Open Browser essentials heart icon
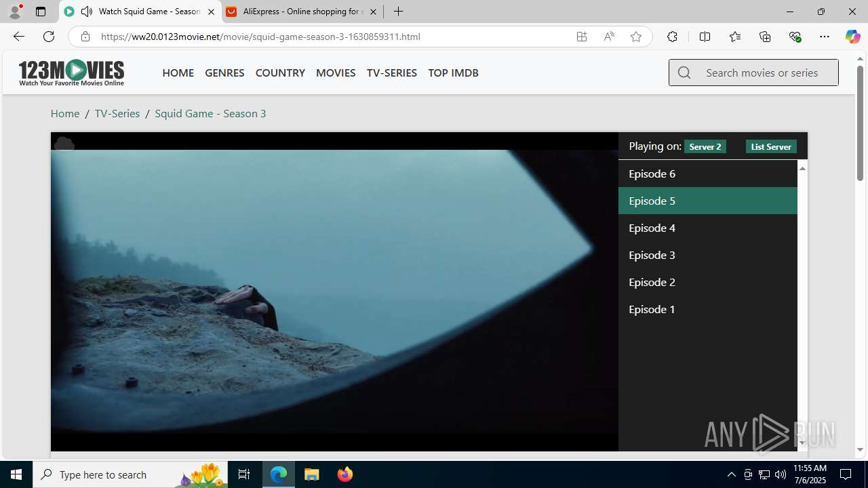This screenshot has width=868, height=488. point(795,37)
